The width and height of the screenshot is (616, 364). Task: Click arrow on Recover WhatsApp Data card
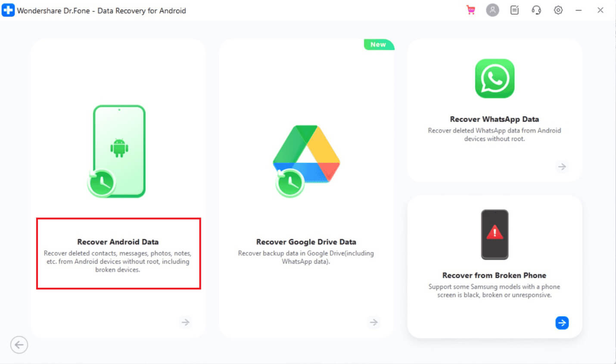(562, 167)
